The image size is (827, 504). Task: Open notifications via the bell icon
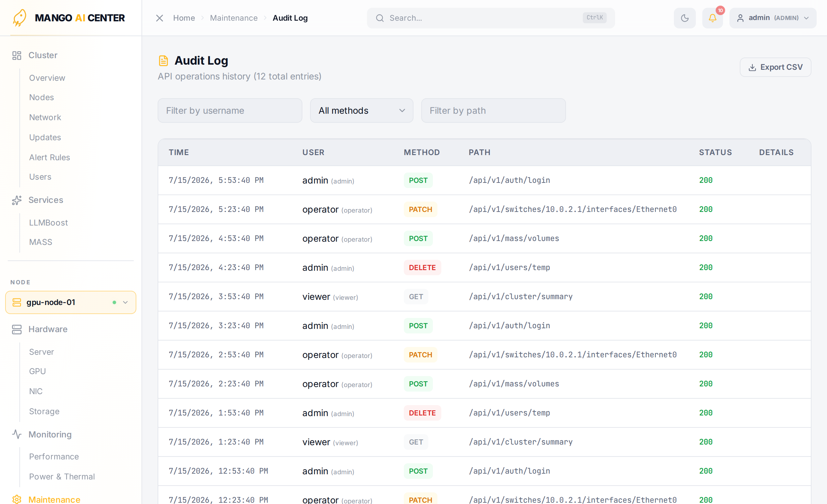pos(712,18)
